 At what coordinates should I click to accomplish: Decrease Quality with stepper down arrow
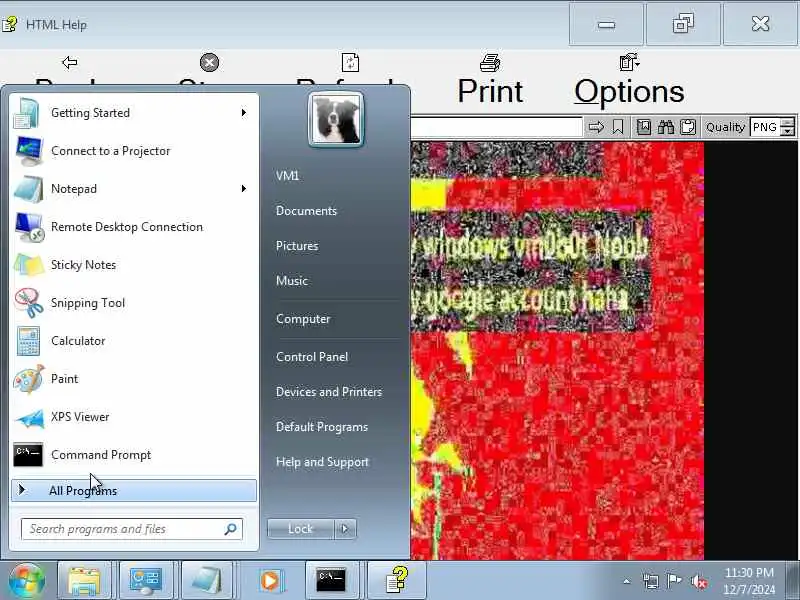click(x=788, y=132)
